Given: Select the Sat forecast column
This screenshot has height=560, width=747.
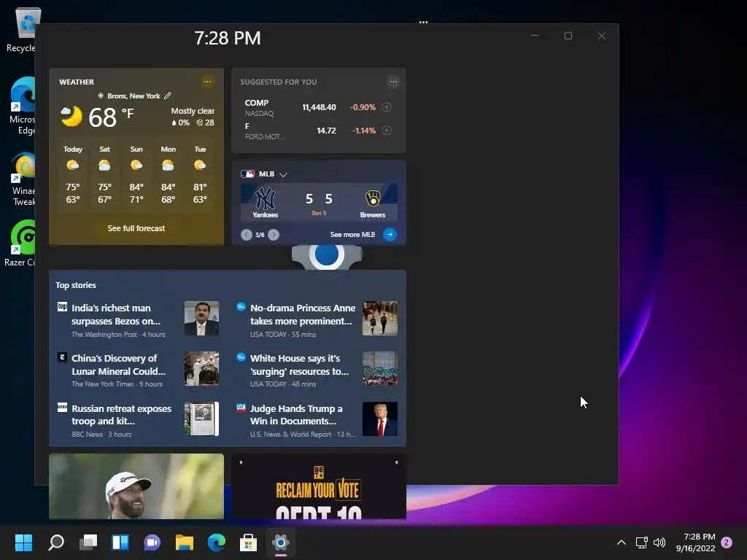Looking at the screenshot, I should (104, 175).
